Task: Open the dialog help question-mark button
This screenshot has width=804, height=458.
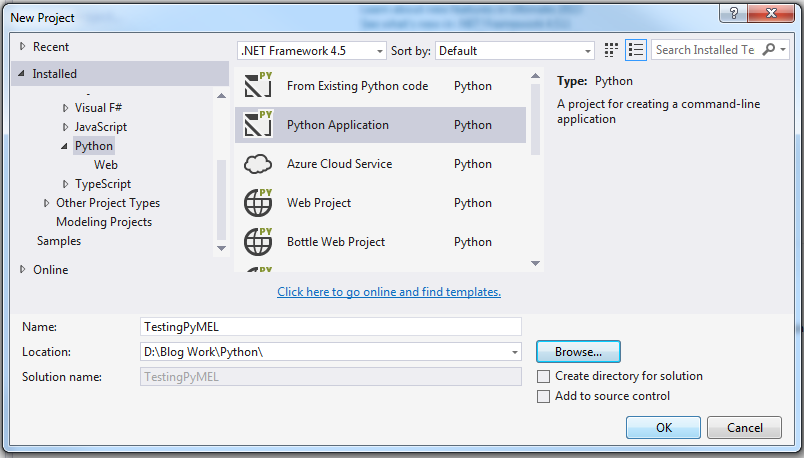Action: point(734,13)
